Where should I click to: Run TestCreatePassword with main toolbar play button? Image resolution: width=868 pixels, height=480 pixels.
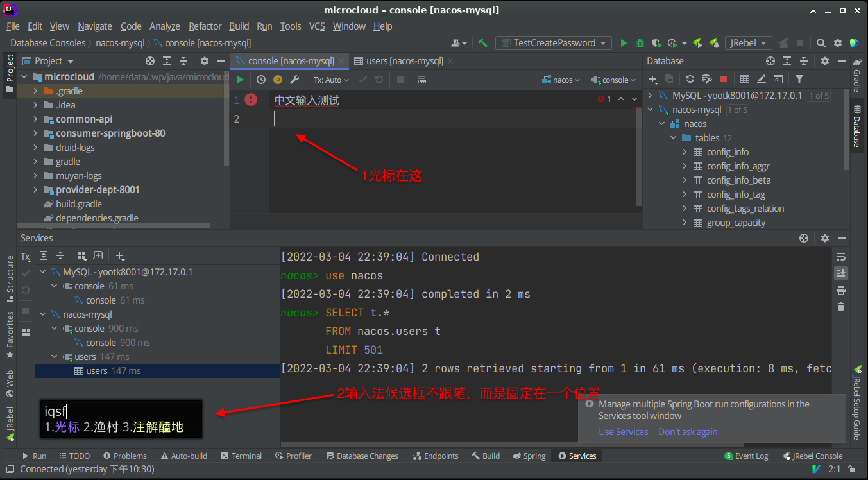624,43
